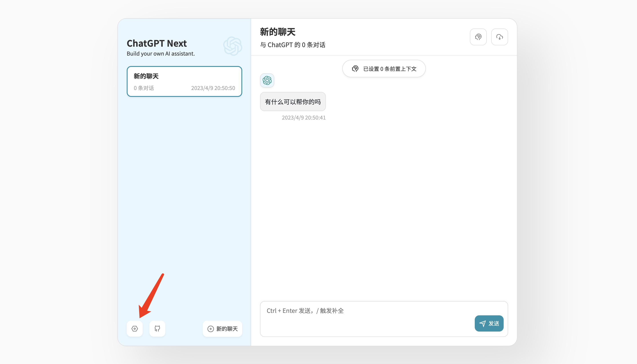
Task: Select the 新的聊天 conversation in sidebar
Action: coord(184,82)
